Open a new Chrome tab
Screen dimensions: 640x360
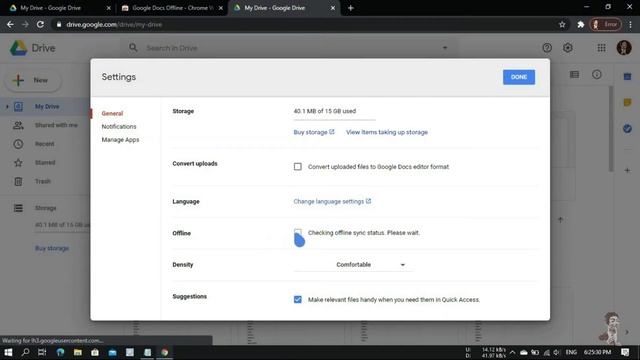point(351,8)
